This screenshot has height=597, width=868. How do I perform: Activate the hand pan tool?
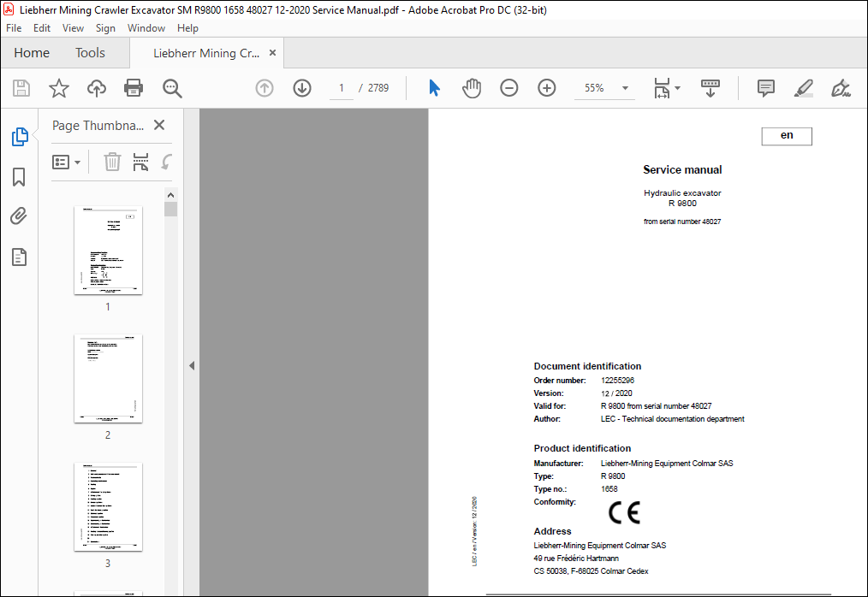pyautogui.click(x=472, y=88)
